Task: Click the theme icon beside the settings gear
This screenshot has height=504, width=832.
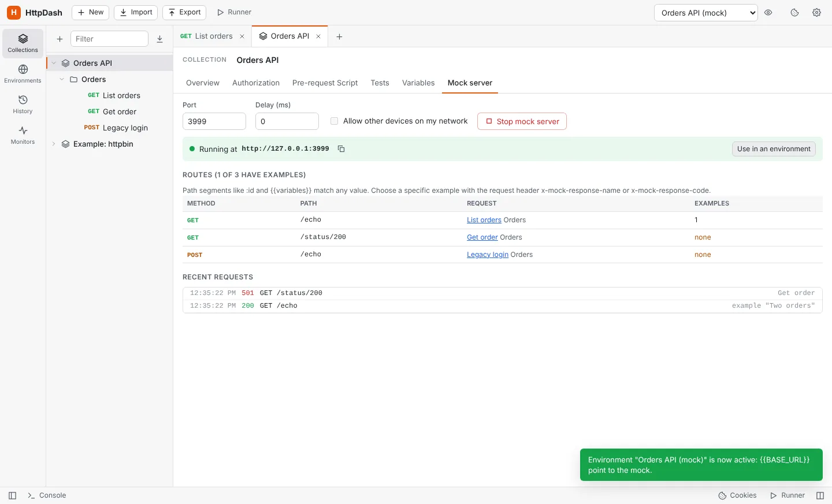Action: pos(794,13)
